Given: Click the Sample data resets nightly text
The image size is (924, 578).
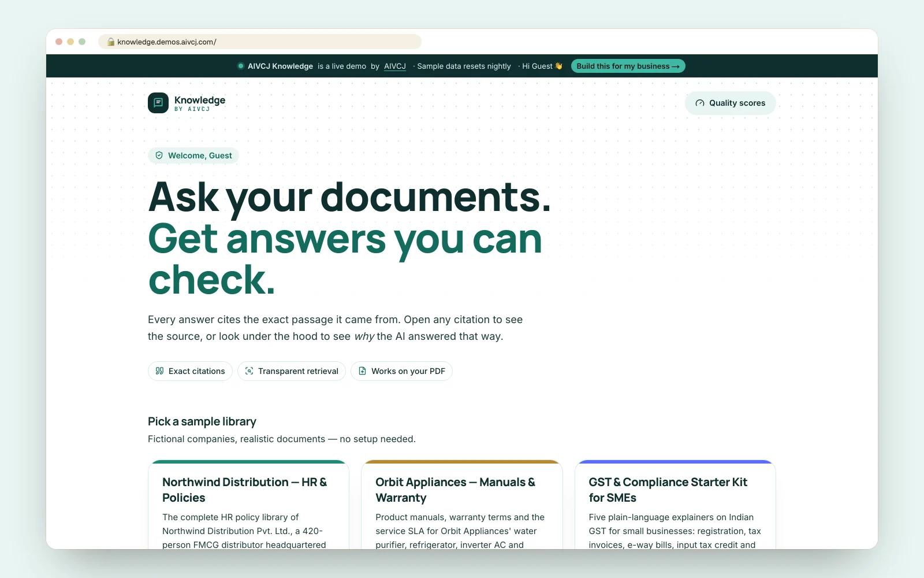Looking at the screenshot, I should coord(464,66).
